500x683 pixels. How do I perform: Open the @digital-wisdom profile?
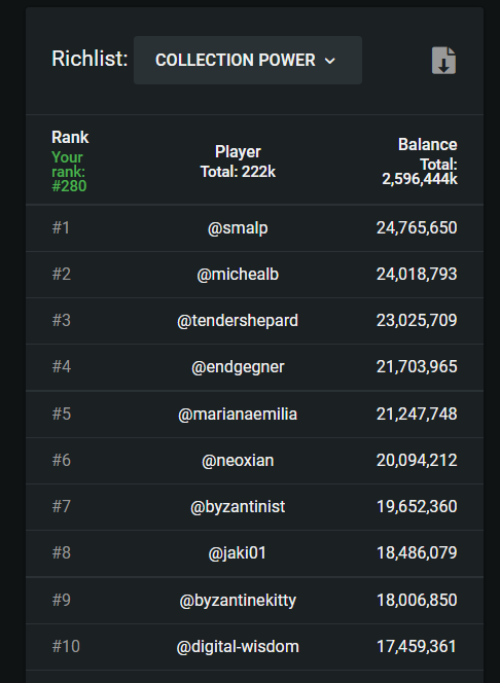(x=238, y=646)
